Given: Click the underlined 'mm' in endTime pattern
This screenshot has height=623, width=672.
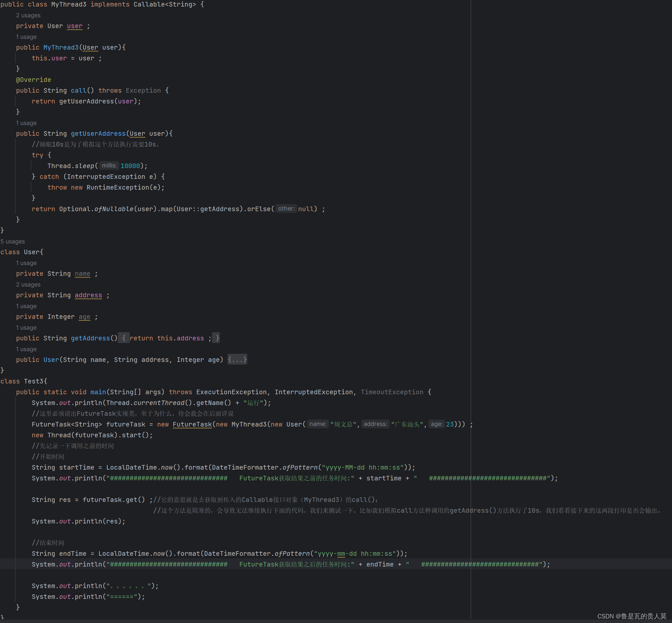Looking at the screenshot, I should click(x=341, y=553).
